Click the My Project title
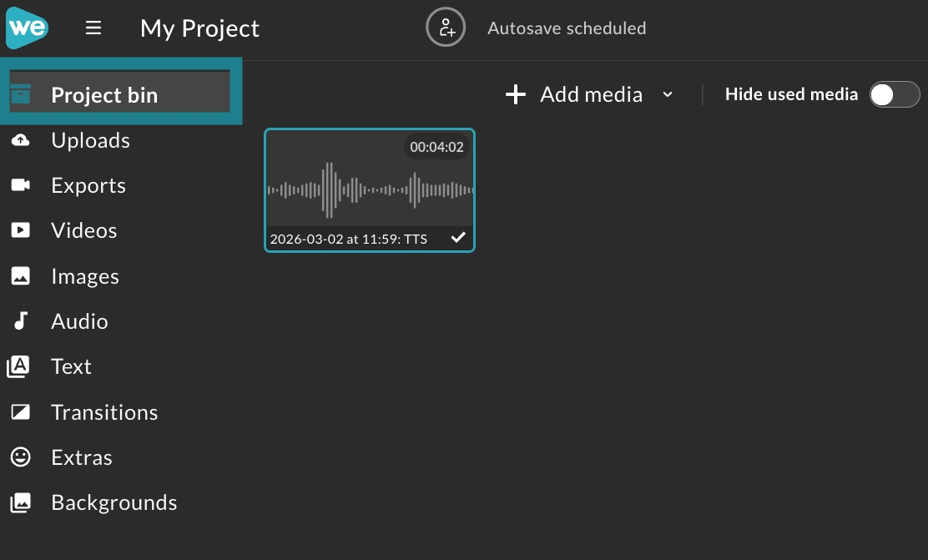Viewport: 928px width, 560px height. tap(200, 28)
